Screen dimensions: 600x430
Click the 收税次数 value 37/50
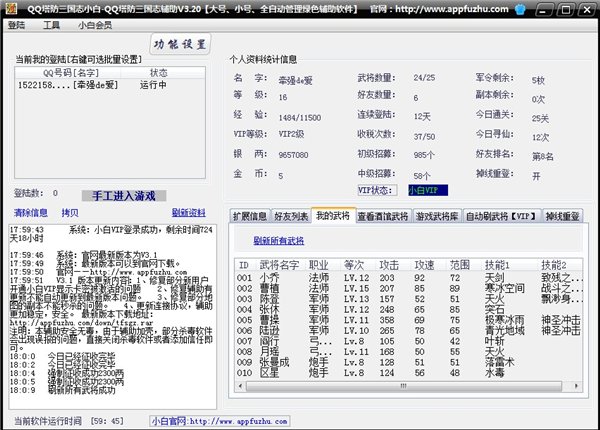click(424, 137)
